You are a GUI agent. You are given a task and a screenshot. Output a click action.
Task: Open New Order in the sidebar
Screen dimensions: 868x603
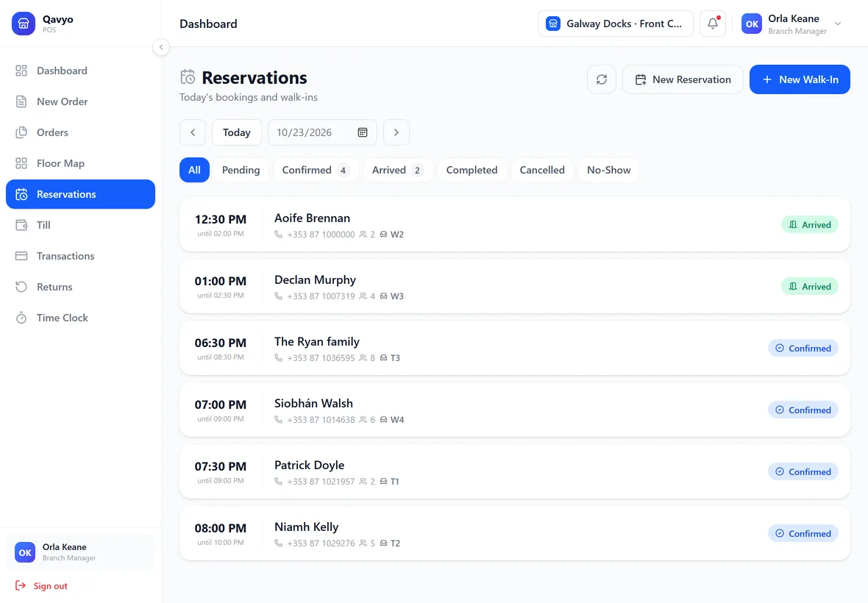pyautogui.click(x=80, y=101)
